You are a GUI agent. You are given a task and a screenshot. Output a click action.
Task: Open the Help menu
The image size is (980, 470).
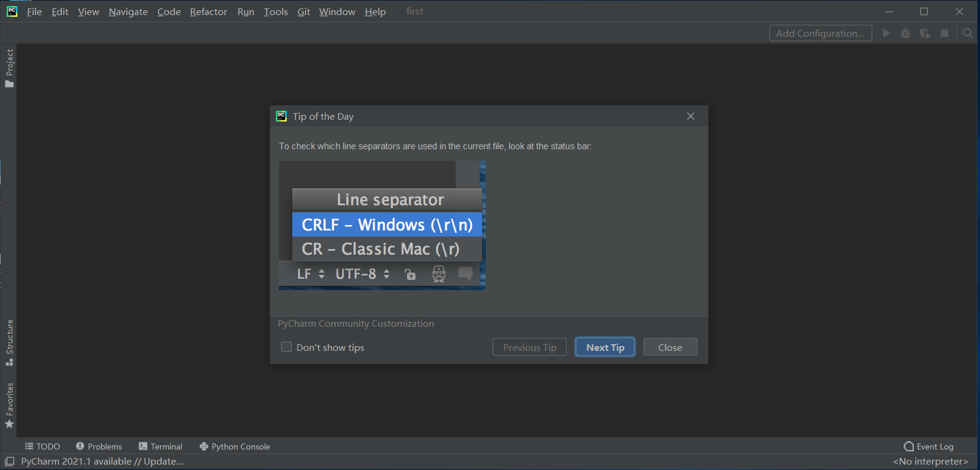[x=375, y=11]
